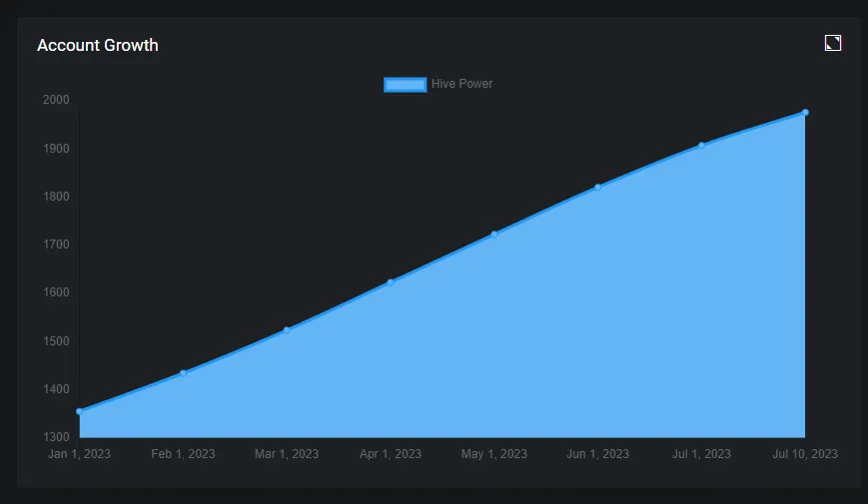Click the Jul 1, 2023 axis label

click(x=701, y=454)
